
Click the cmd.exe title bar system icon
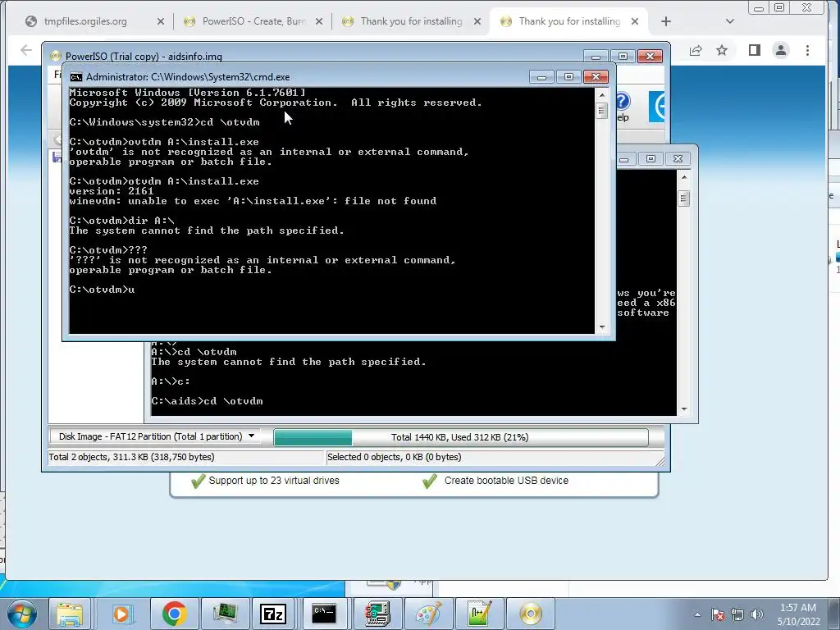pyautogui.click(x=76, y=77)
